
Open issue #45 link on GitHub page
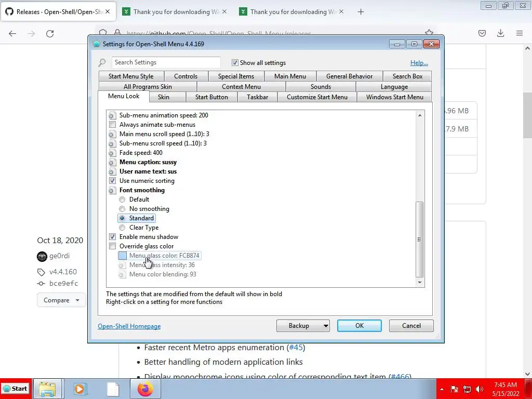(296, 348)
